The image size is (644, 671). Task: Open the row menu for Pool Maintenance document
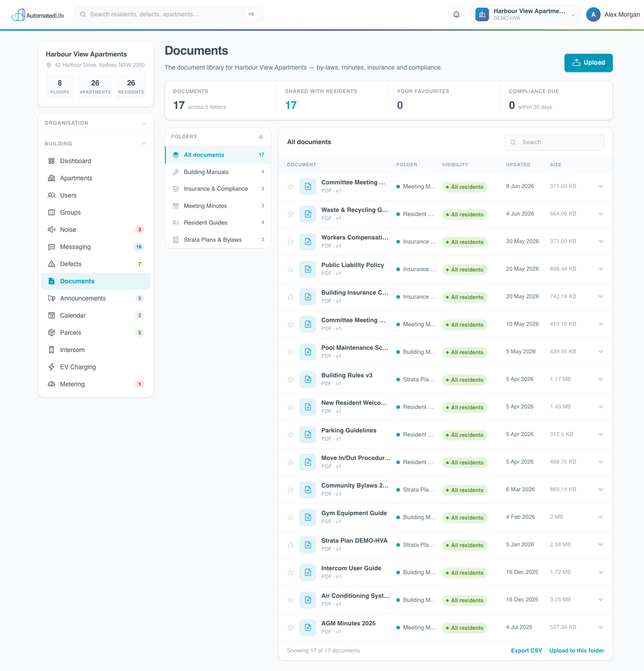601,352
